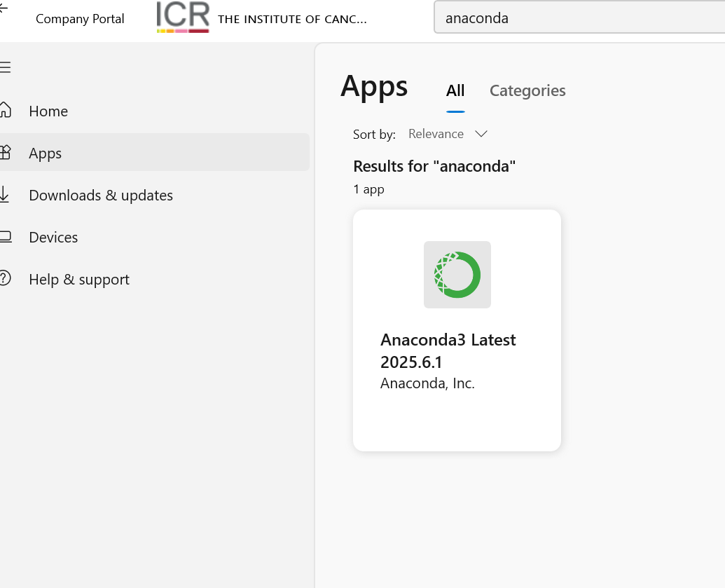Screen dimensions: 725x588
Task: Open the Sort by Relevance dropdown
Action: pyautogui.click(x=448, y=134)
